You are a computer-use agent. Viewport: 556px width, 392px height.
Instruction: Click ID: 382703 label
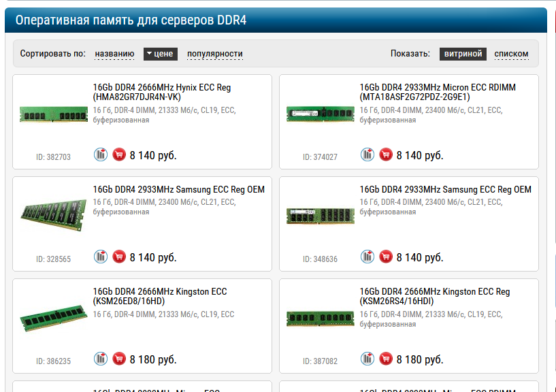click(x=53, y=157)
